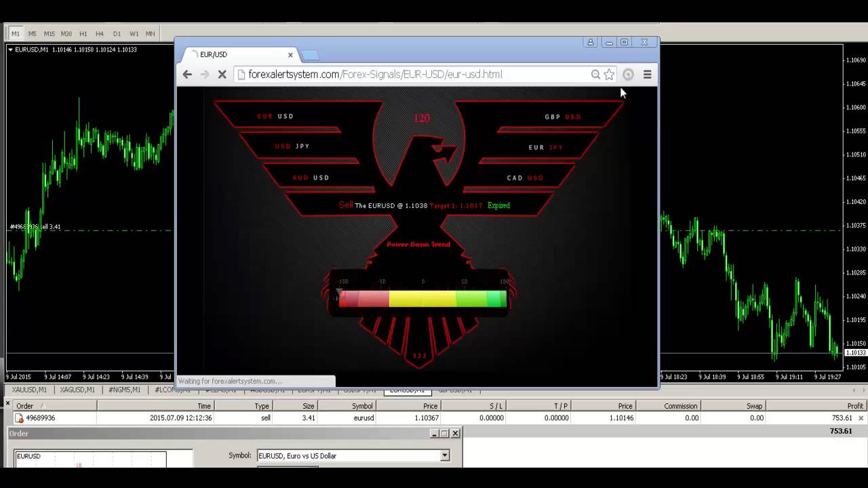Viewport: 868px width, 488px height.
Task: Close the EUR/USD browser tab
Action: click(290, 55)
